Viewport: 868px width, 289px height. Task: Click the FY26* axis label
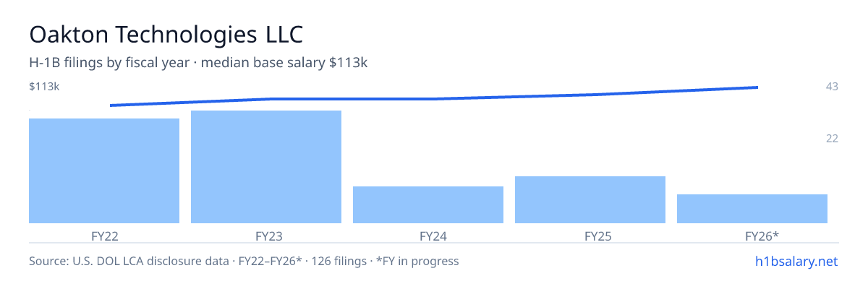tap(762, 236)
